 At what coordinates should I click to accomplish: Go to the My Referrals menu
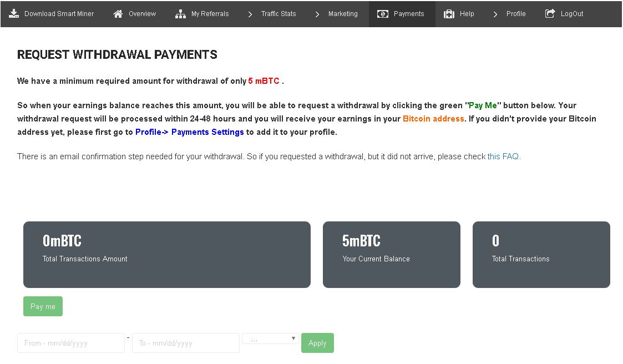(x=210, y=14)
